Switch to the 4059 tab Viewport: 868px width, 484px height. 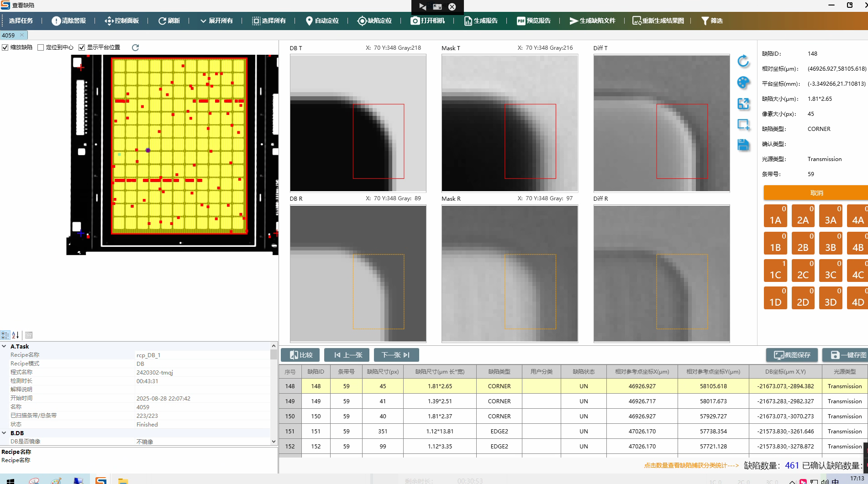9,35
